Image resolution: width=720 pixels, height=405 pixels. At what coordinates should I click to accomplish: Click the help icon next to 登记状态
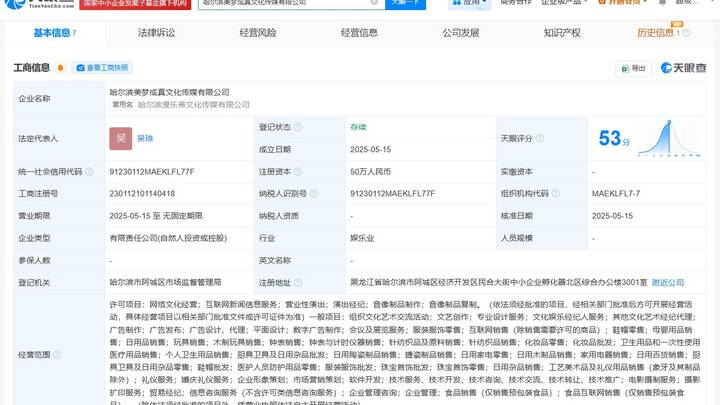(298, 127)
